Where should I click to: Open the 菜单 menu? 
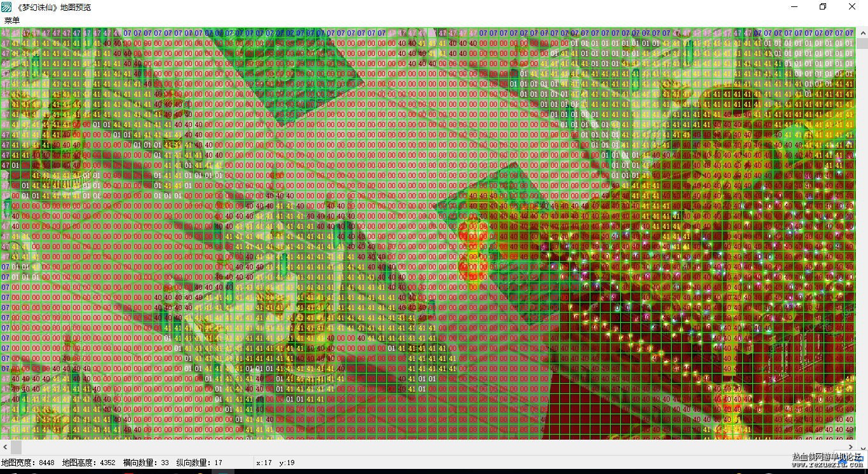[x=12, y=20]
